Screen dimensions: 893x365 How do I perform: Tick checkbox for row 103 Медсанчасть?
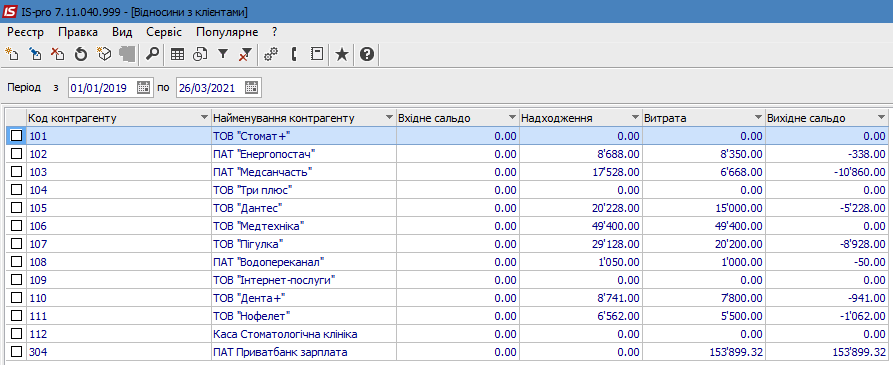point(17,171)
